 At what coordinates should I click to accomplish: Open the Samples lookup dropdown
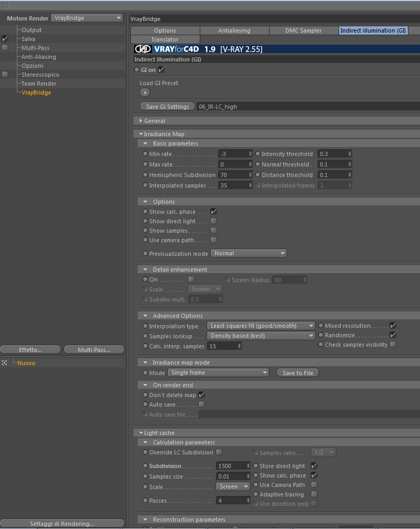[x=261, y=336]
